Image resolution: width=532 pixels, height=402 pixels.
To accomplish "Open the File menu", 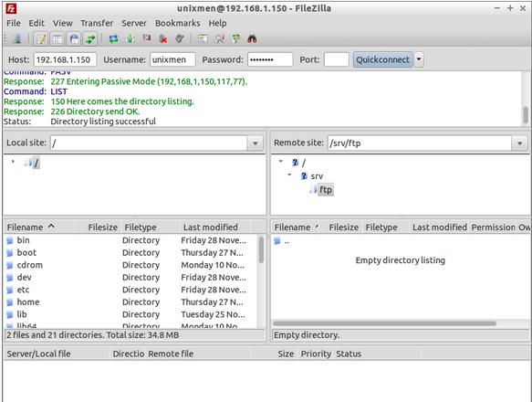I will coord(14,23).
